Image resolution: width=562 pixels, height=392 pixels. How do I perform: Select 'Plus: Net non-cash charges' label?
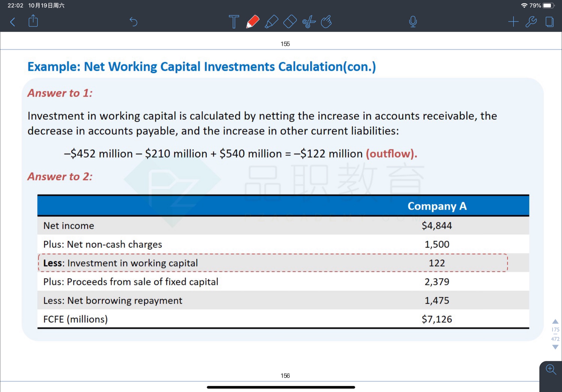pos(102,244)
